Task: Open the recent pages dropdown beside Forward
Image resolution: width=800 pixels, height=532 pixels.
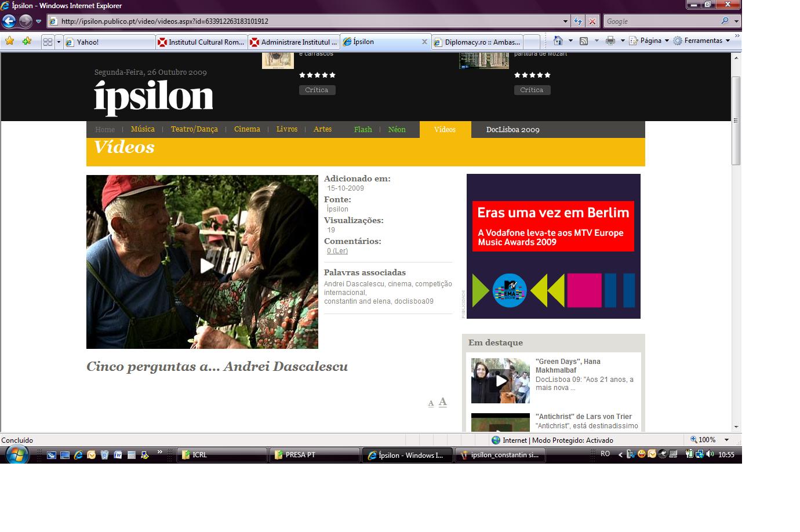Action: 39,21
